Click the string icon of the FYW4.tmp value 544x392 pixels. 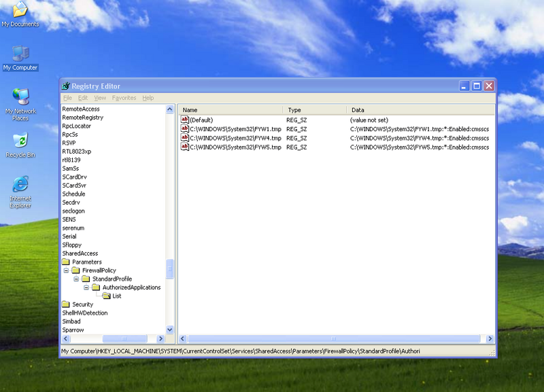click(185, 138)
